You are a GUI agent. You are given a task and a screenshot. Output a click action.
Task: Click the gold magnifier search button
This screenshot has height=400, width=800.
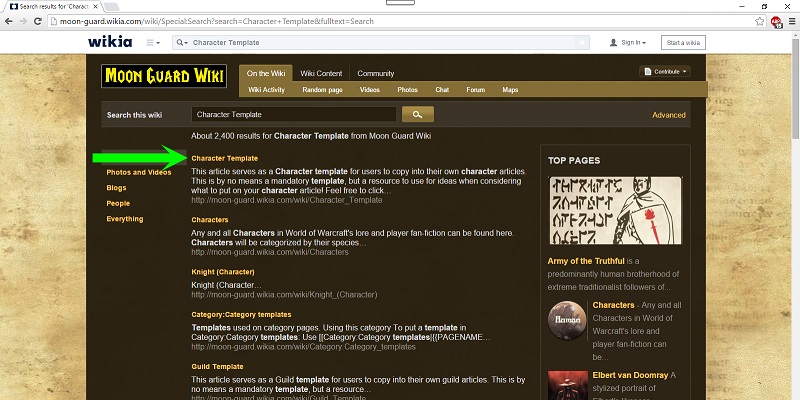(418, 114)
